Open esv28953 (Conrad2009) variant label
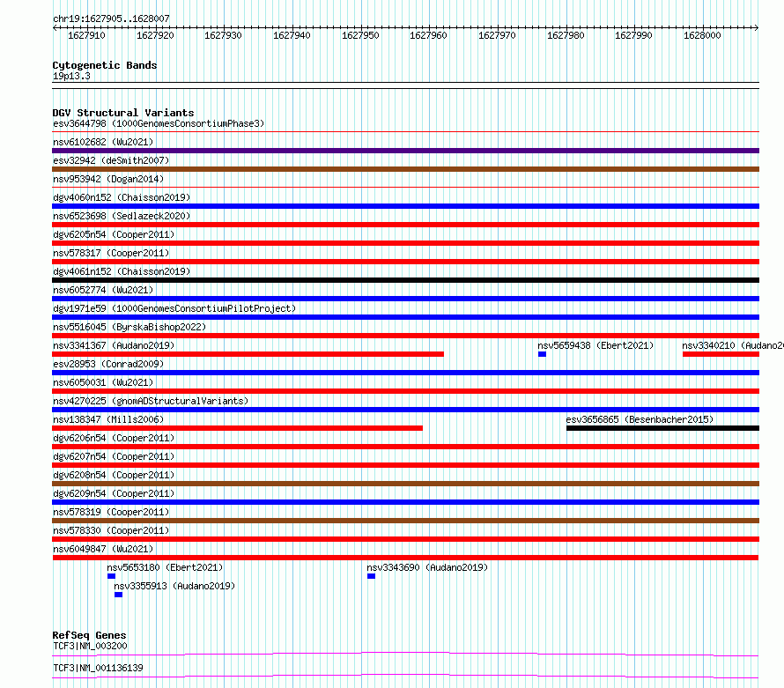Image resolution: width=784 pixels, height=688 pixels. coord(108,364)
